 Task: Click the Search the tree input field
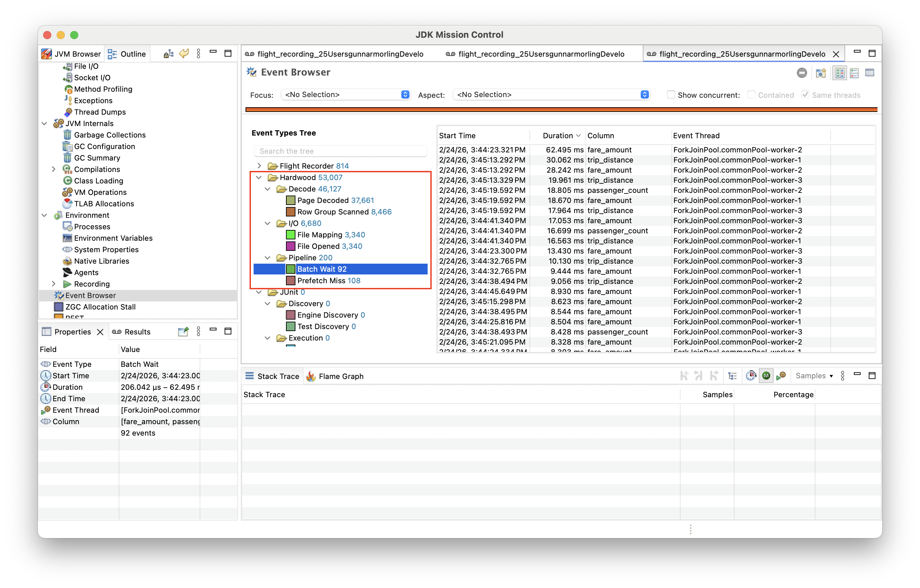340,151
